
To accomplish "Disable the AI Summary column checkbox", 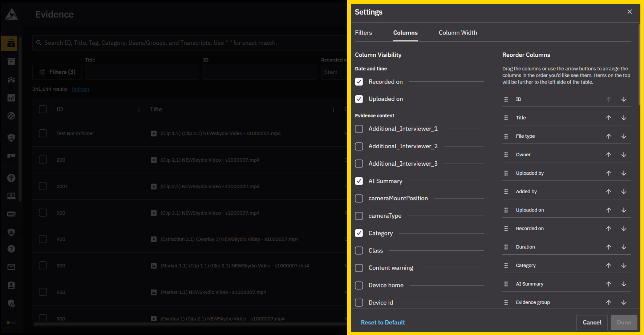I will coord(359,181).
